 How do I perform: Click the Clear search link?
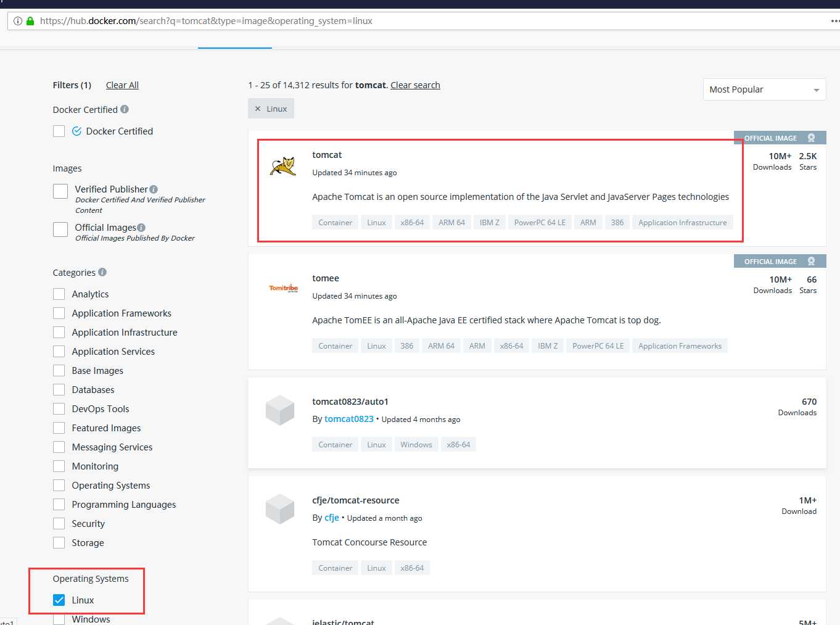click(415, 85)
